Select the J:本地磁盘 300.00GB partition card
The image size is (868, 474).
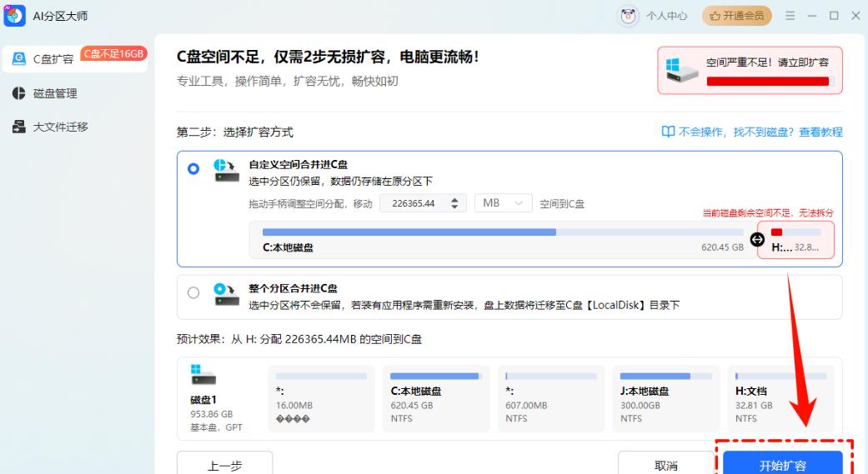pyautogui.click(x=666, y=398)
